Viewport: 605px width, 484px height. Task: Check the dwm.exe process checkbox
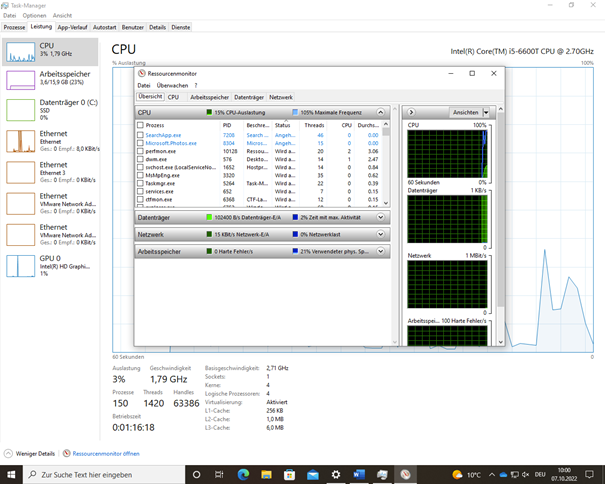click(x=140, y=159)
